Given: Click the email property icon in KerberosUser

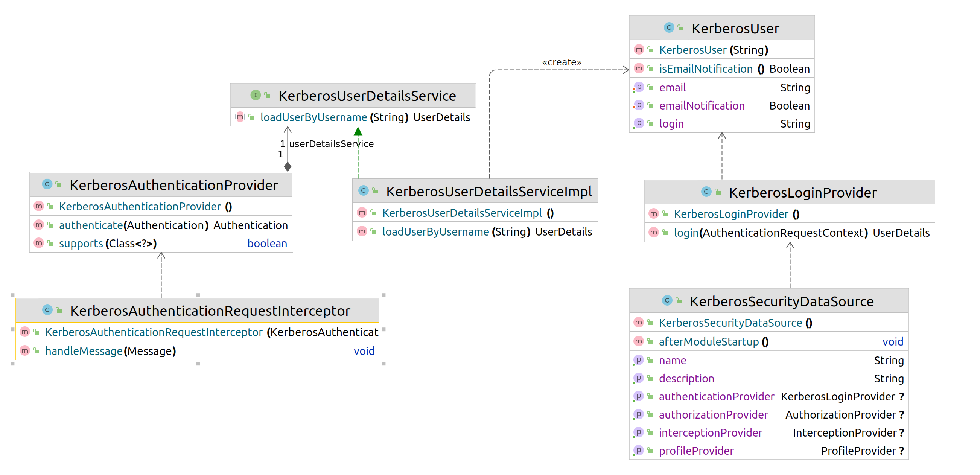Looking at the screenshot, I should (639, 88).
